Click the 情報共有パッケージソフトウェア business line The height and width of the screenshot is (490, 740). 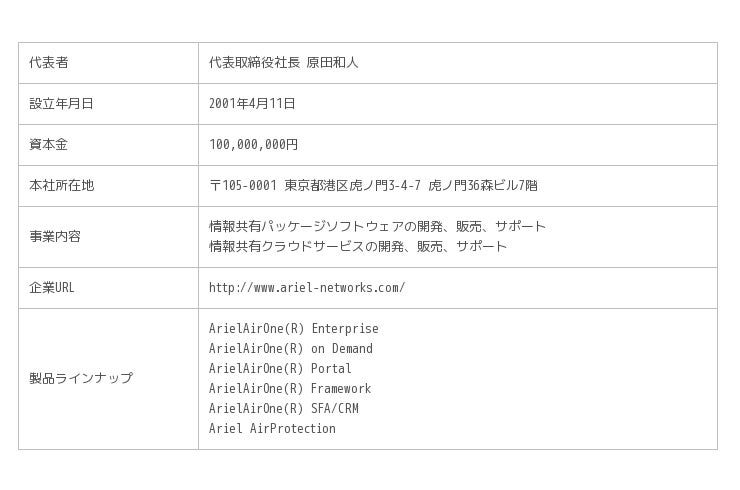pyautogui.click(x=377, y=227)
